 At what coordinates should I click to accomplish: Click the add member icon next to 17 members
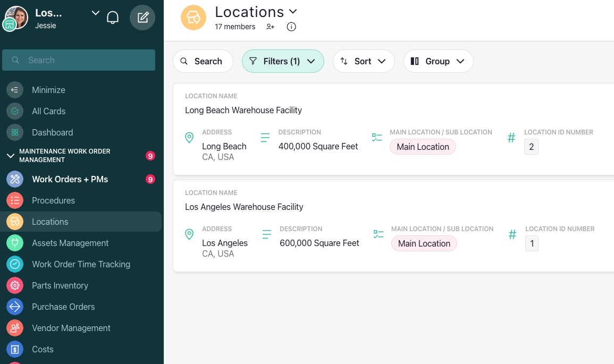point(270,27)
